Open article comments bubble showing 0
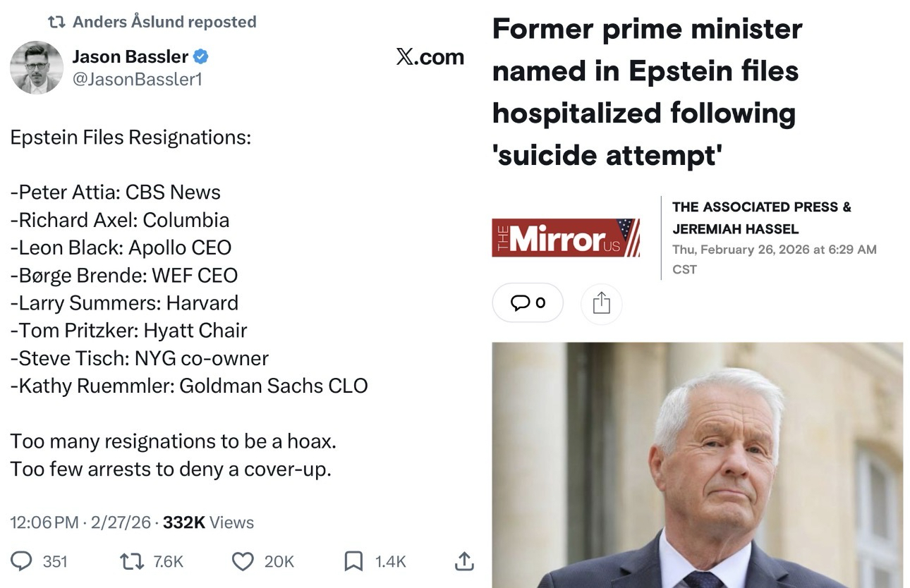 528,303
